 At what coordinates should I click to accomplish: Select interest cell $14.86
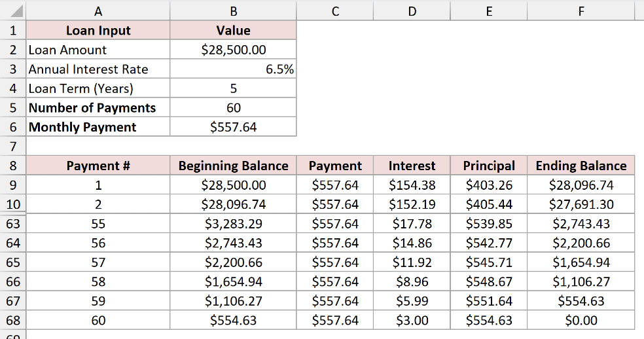click(412, 243)
